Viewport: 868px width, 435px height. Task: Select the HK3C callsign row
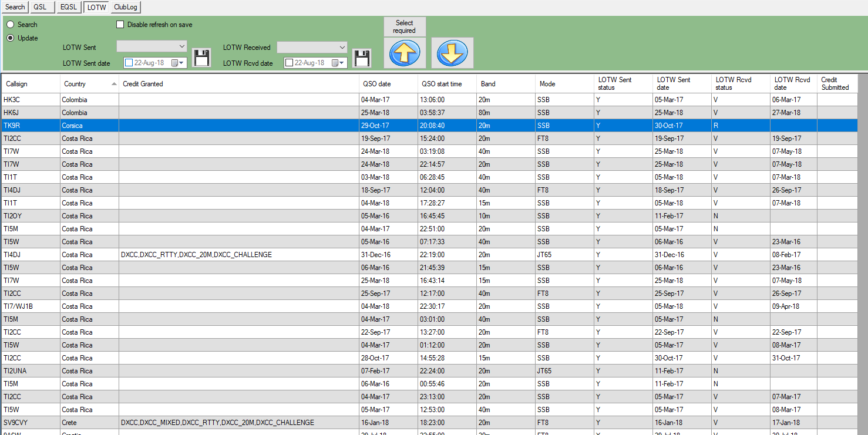click(x=429, y=100)
